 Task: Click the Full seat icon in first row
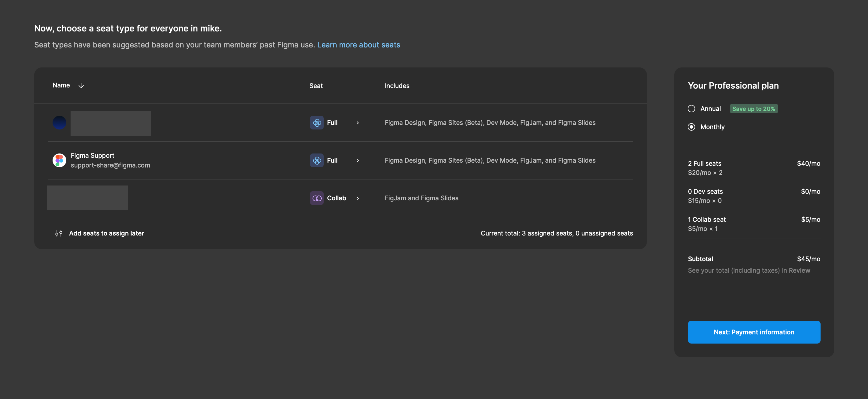(x=317, y=123)
